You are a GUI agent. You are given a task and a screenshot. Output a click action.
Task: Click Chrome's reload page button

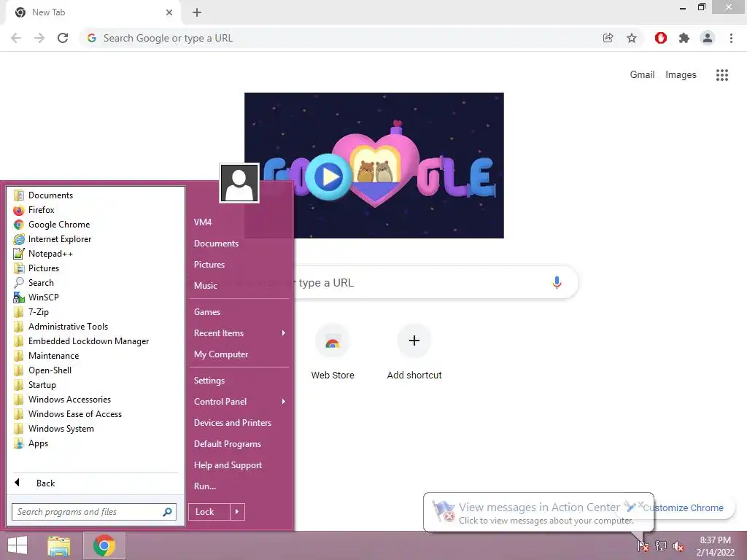pos(63,38)
